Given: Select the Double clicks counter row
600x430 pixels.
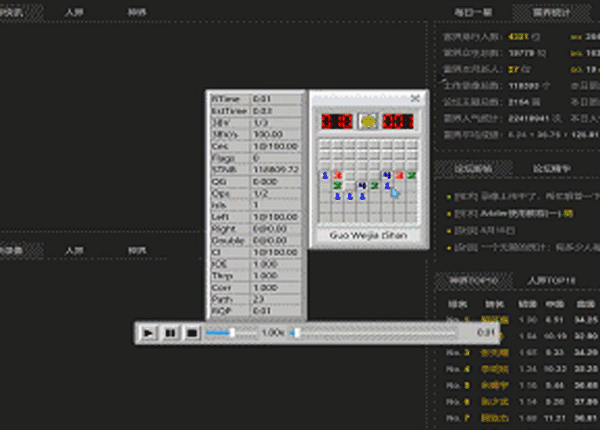Looking at the screenshot, I should tap(256, 240).
